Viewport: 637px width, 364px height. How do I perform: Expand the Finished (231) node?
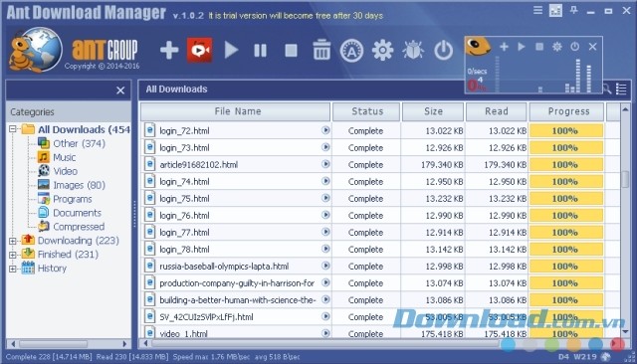(x=13, y=255)
